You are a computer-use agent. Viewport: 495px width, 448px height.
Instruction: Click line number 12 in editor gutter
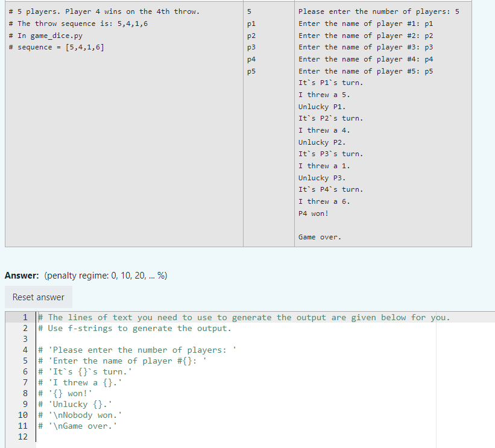[x=23, y=437]
